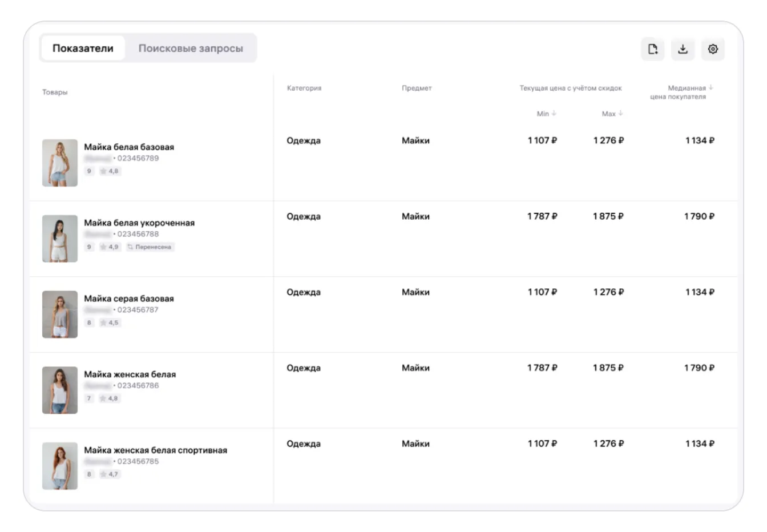This screenshot has width=767, height=532.
Task: Sort by Min price column arrow
Action: coord(554,114)
